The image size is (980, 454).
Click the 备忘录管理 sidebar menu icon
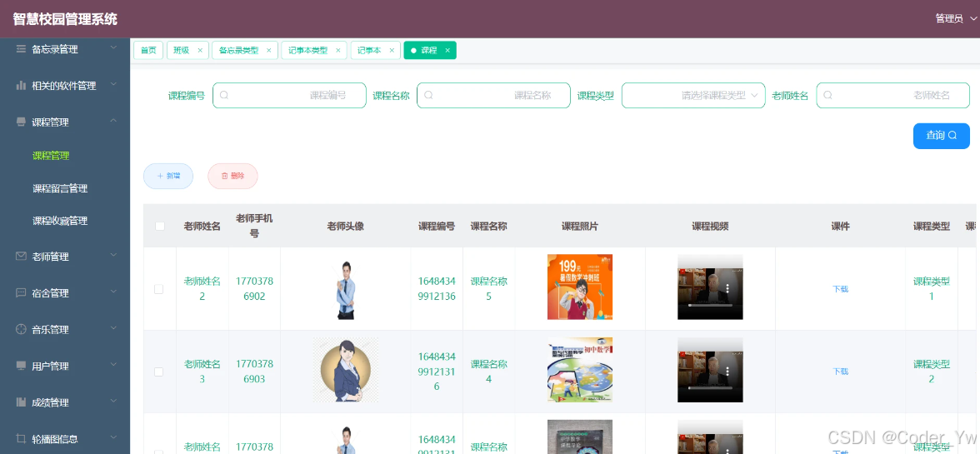pyautogui.click(x=22, y=48)
